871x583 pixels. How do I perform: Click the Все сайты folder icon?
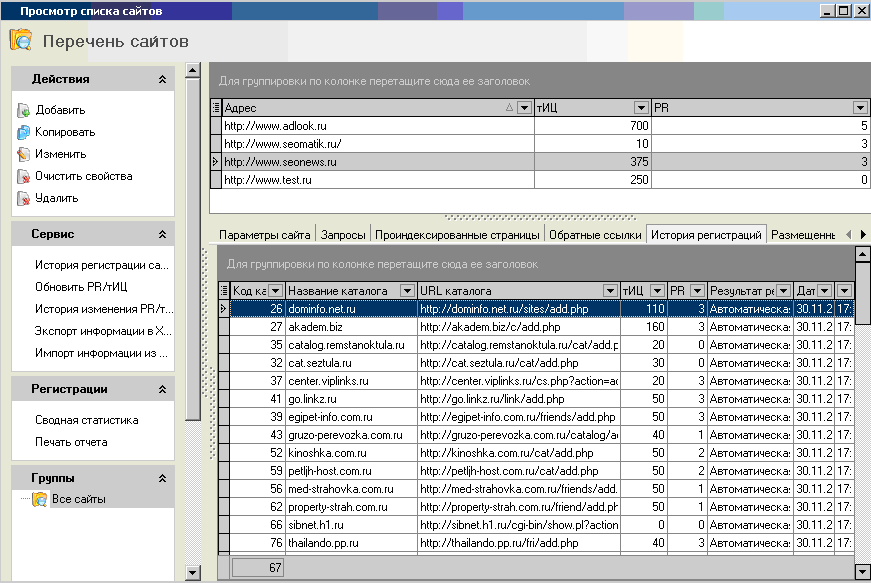[x=39, y=499]
